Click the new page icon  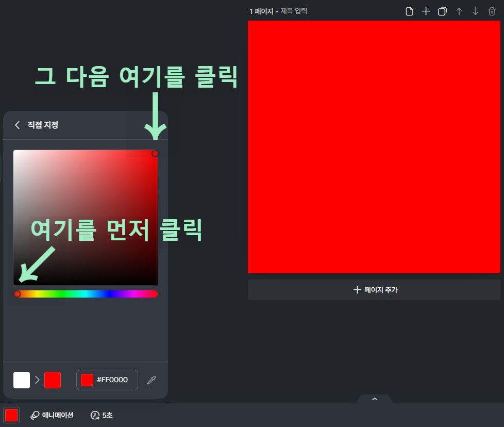pos(409,11)
